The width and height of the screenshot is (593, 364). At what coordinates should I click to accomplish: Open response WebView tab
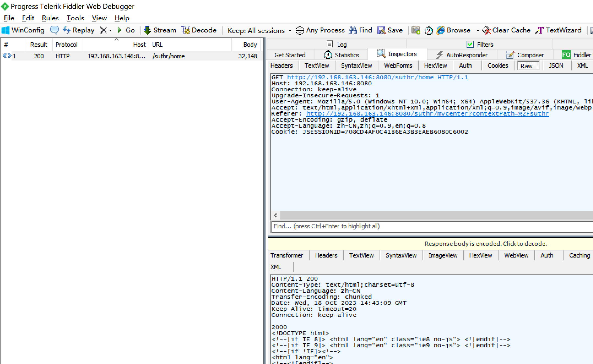click(516, 256)
